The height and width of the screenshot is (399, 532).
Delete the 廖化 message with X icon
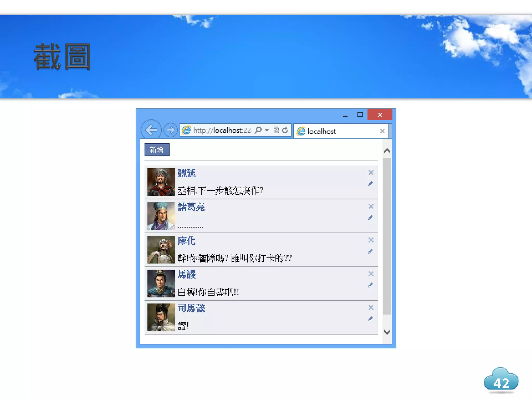[x=371, y=240]
